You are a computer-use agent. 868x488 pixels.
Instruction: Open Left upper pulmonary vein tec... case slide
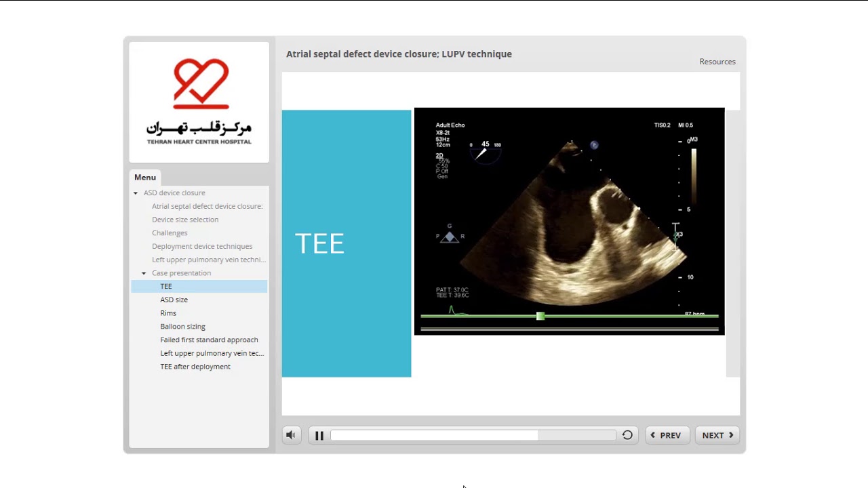pos(212,353)
